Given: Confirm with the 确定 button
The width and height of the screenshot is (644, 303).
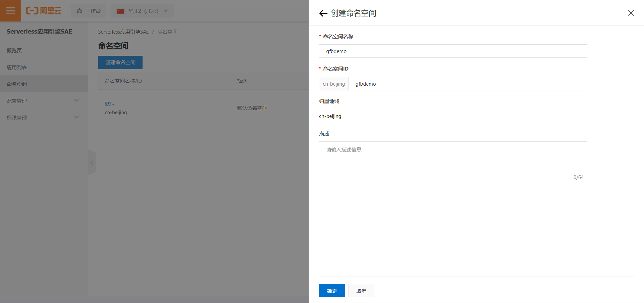Looking at the screenshot, I should [x=332, y=291].
